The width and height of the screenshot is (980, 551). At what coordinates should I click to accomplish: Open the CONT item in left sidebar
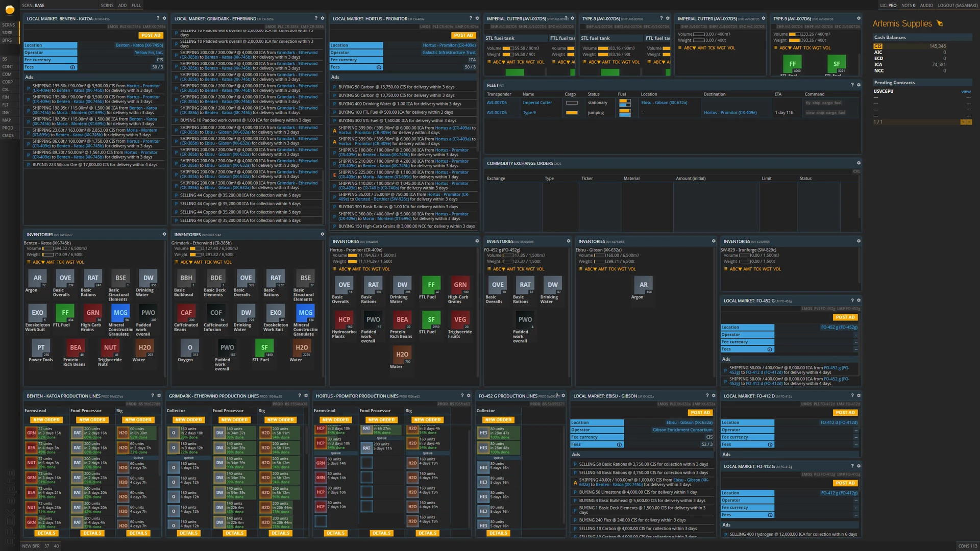[x=8, y=66]
